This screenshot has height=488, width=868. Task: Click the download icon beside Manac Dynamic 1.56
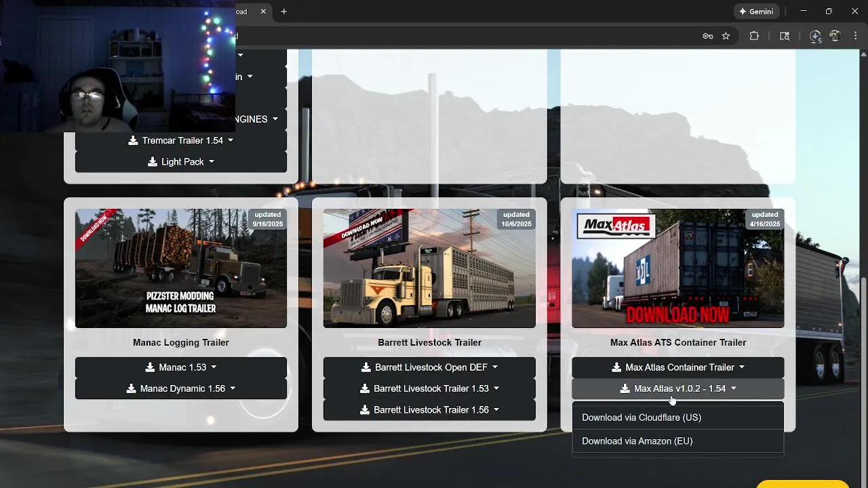tap(132, 389)
